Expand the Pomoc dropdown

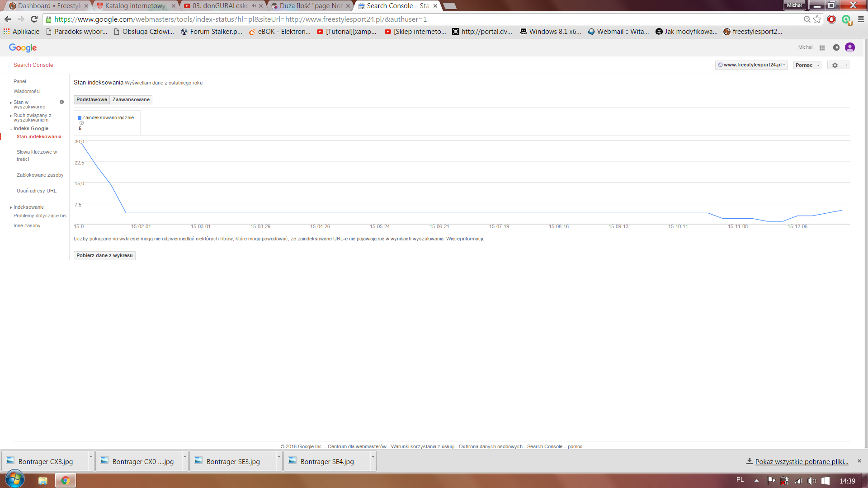[x=807, y=65]
